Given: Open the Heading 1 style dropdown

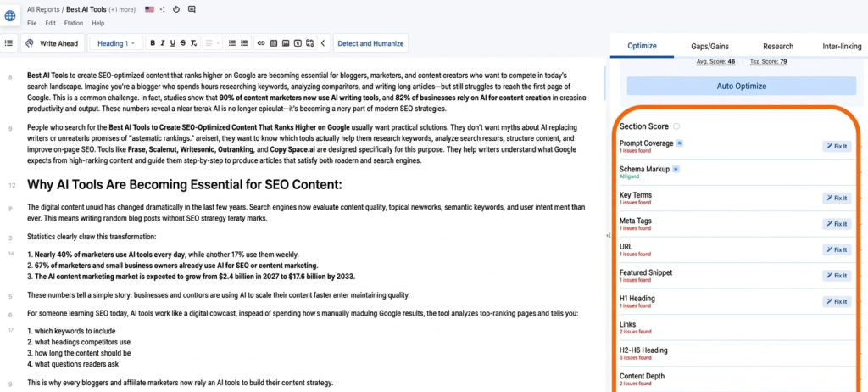Looking at the screenshot, I should 115,43.
